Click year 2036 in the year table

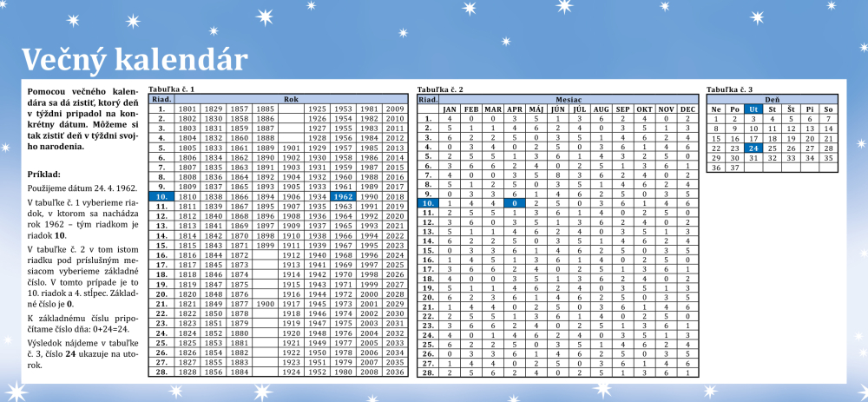395,372
